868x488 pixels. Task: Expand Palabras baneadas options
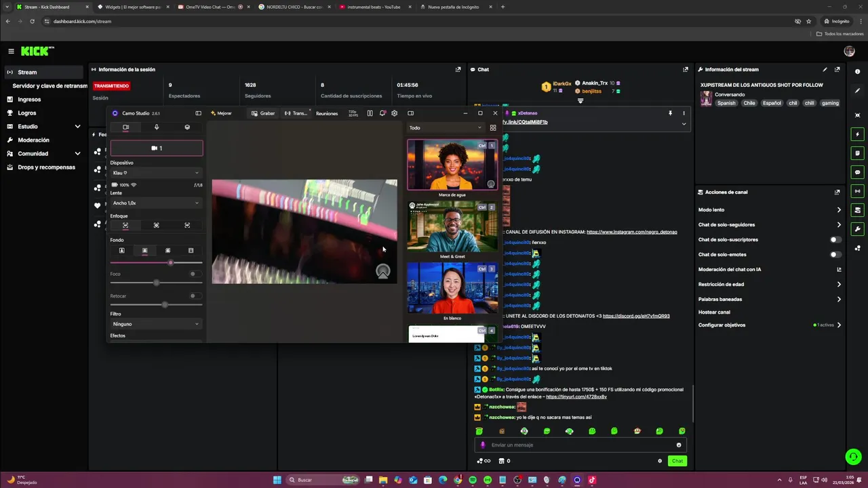[x=839, y=300]
